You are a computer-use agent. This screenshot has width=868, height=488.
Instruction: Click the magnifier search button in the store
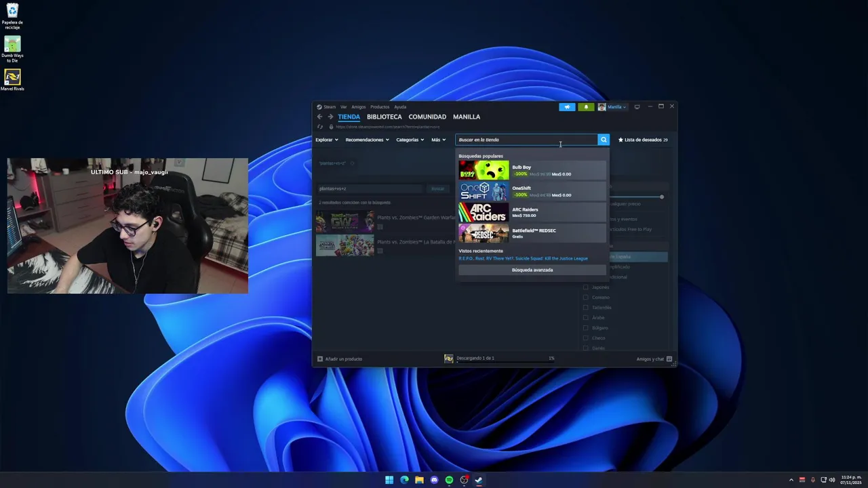(604, 140)
